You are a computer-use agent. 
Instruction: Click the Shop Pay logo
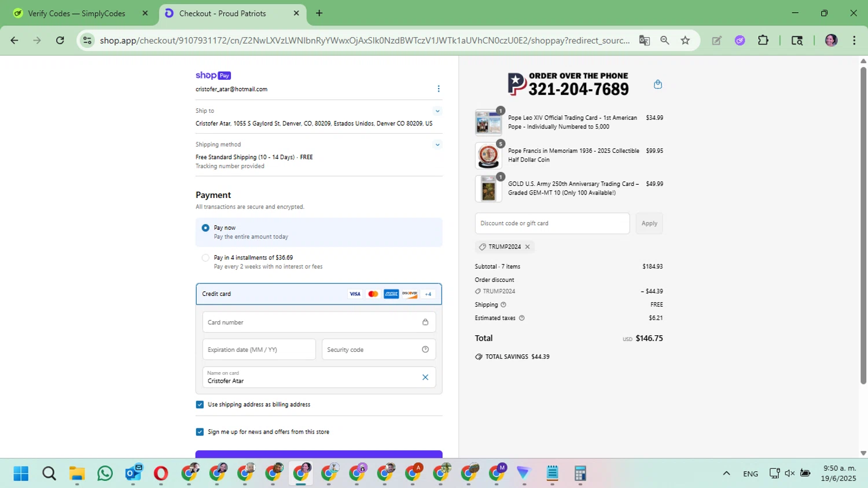point(214,75)
